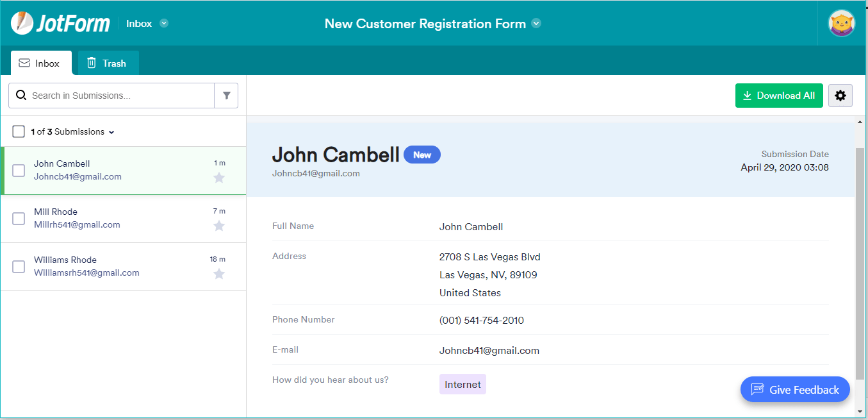Image resolution: width=868 pixels, height=420 pixels.
Task: Click the New status badge
Action: (422, 155)
